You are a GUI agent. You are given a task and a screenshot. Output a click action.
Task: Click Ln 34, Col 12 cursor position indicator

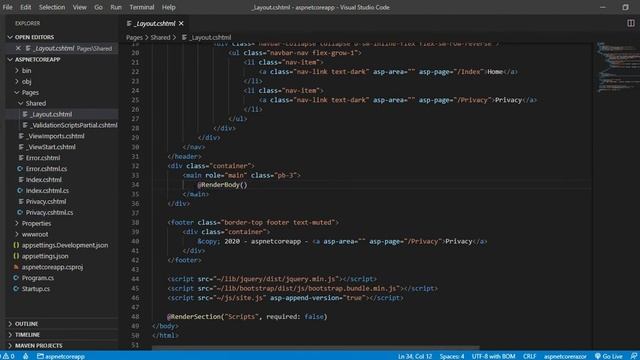coord(415,356)
